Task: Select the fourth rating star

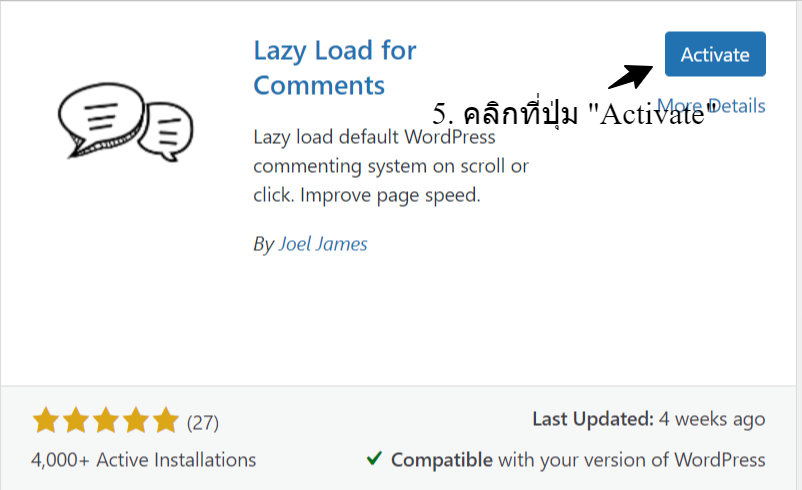Action: pyautogui.click(x=136, y=420)
